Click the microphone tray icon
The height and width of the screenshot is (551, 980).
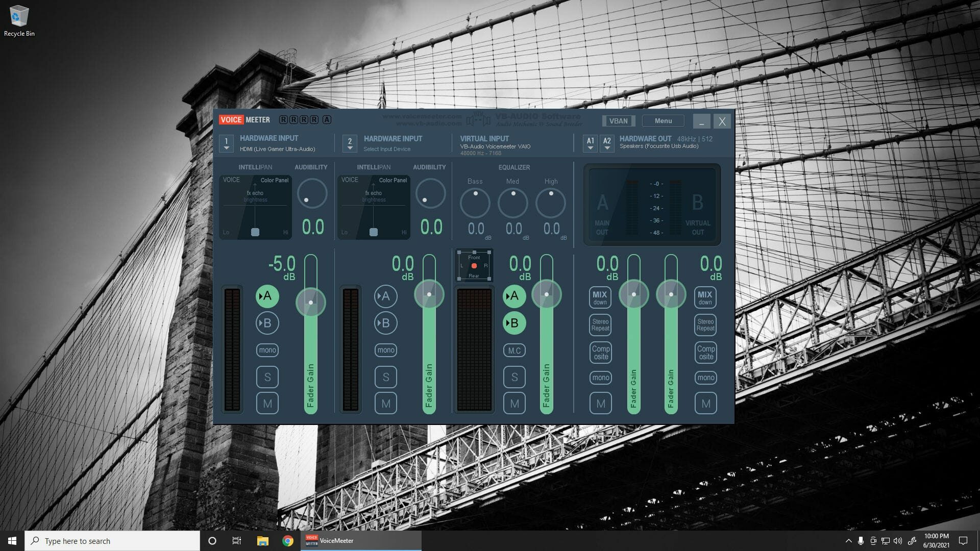(861, 541)
